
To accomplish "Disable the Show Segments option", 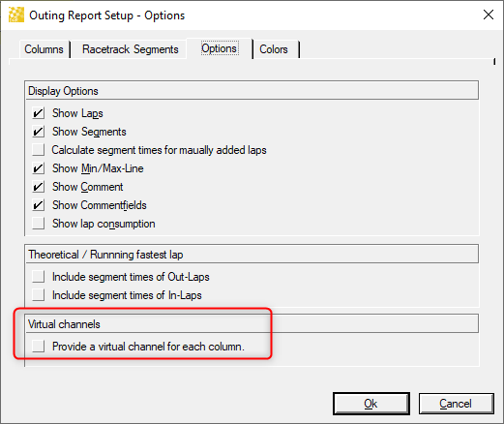I will click(39, 132).
